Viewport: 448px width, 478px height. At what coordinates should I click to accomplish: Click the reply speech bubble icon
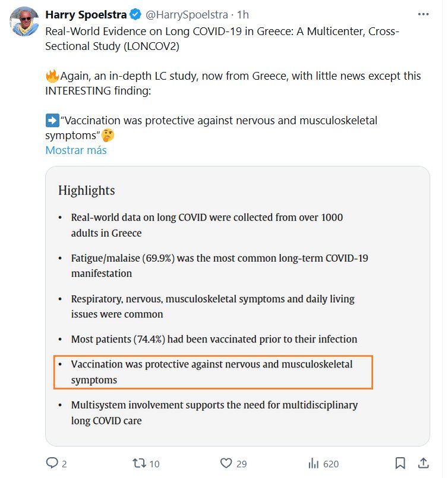[52, 463]
